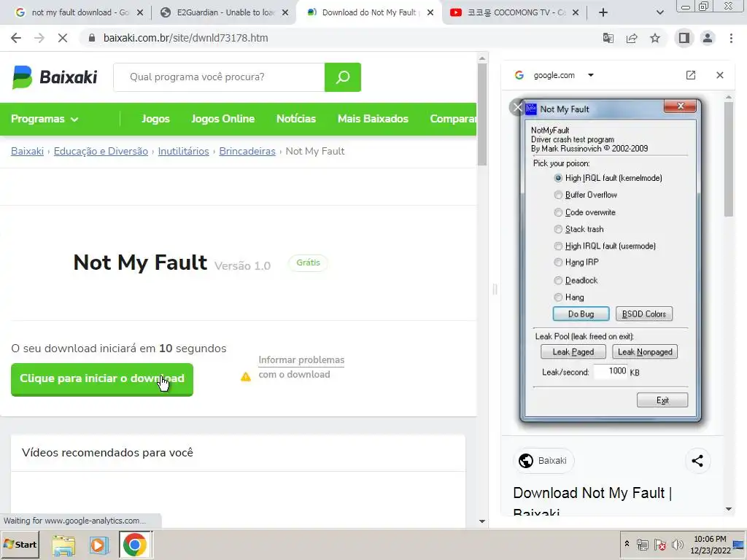Image resolution: width=747 pixels, height=560 pixels.
Task: Click the Baixaki logo
Action: pyautogui.click(x=55, y=77)
